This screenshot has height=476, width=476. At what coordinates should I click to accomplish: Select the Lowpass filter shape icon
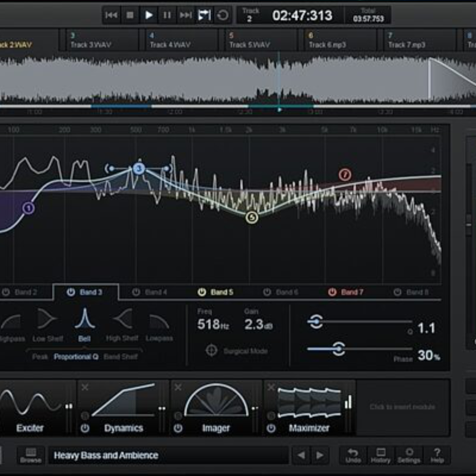[x=159, y=321]
